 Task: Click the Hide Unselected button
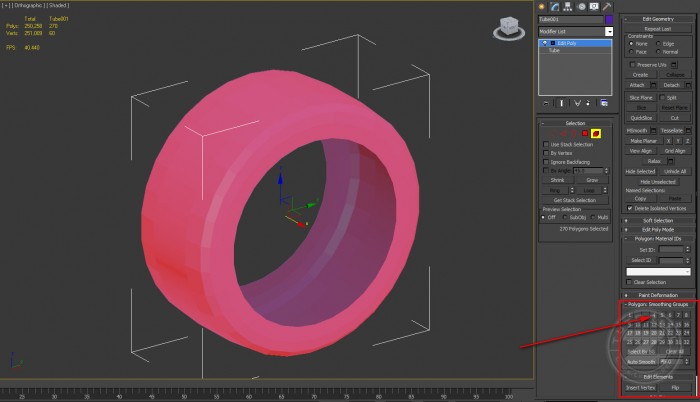click(x=657, y=181)
